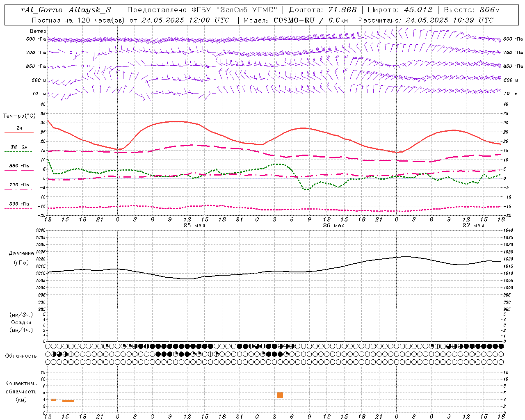Click the 10 м wind level label on left

coord(40,94)
